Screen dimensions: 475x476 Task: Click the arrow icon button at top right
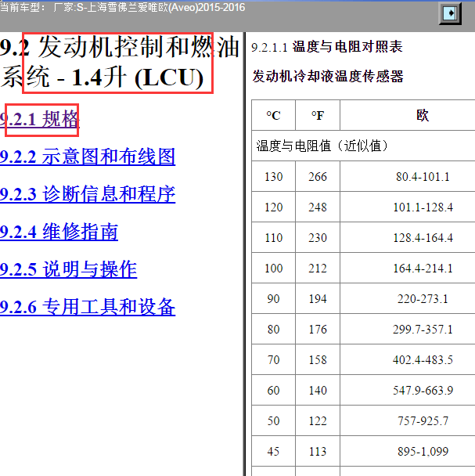point(450,13)
